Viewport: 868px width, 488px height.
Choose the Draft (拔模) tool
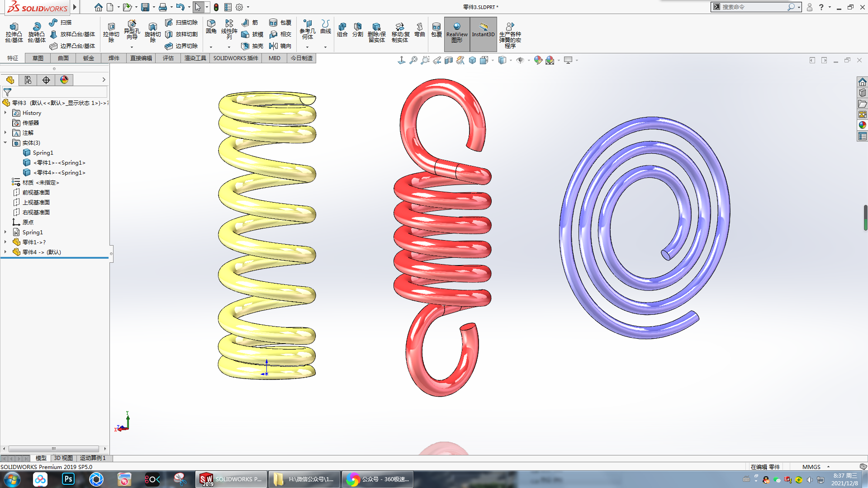tap(252, 34)
